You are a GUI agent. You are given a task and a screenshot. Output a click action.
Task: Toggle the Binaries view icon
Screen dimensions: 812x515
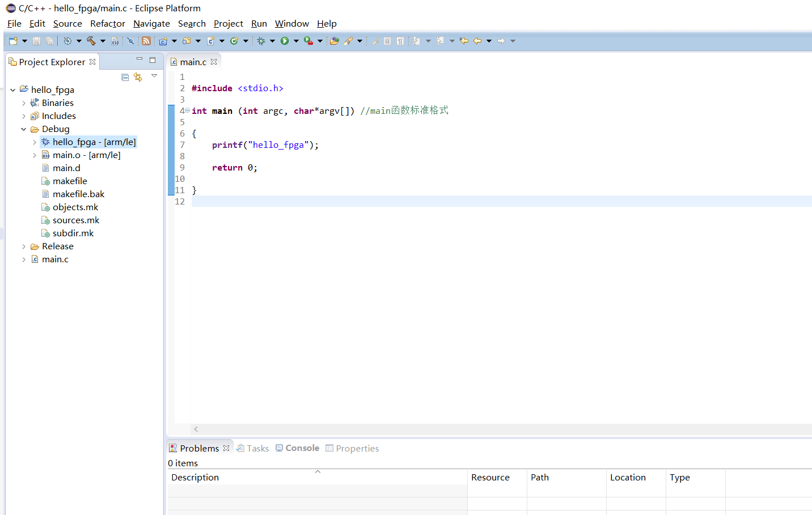[115, 40]
